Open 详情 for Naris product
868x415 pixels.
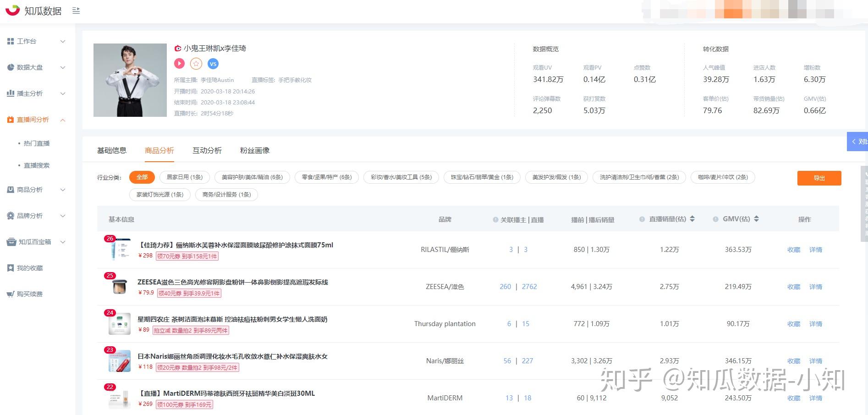[816, 361]
